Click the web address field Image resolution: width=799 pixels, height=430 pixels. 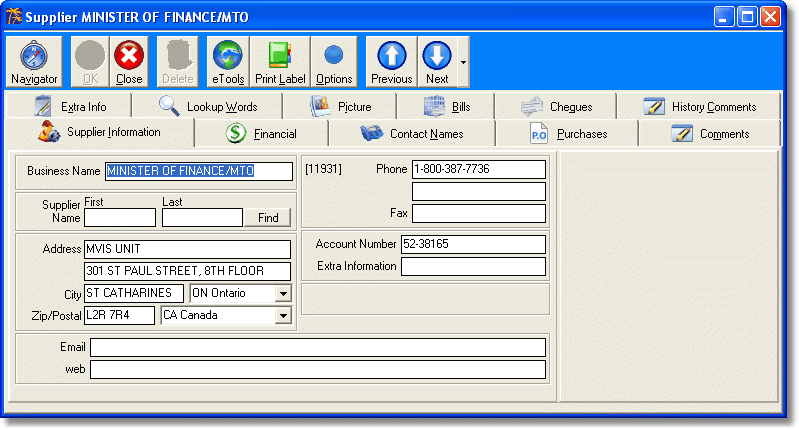point(318,369)
